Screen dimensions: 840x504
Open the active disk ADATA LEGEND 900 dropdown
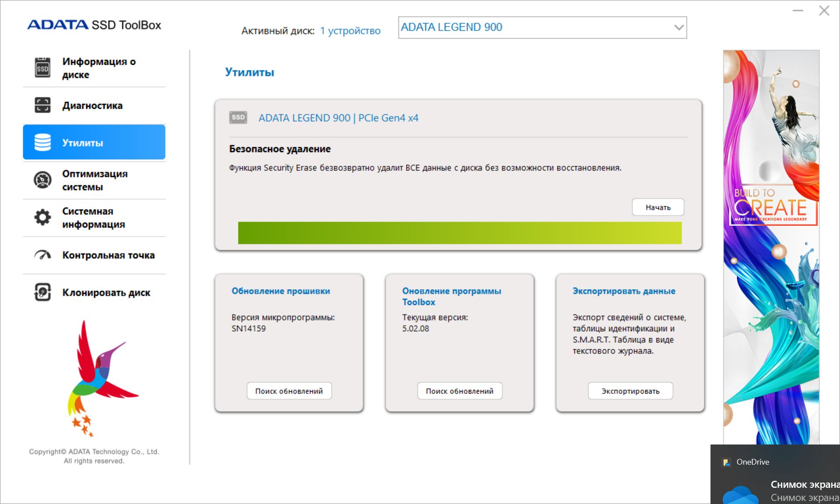(542, 28)
